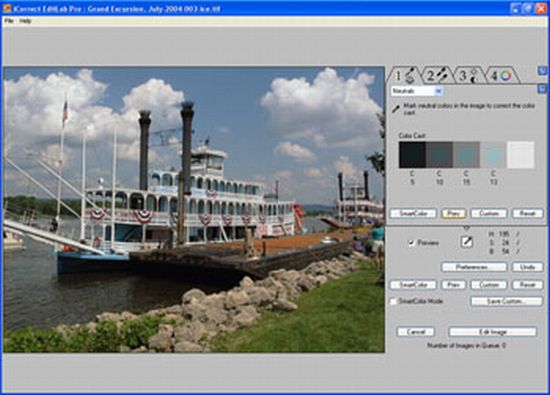Click the Edit Image button
Screen dimensions: 550x395
coord(492,332)
